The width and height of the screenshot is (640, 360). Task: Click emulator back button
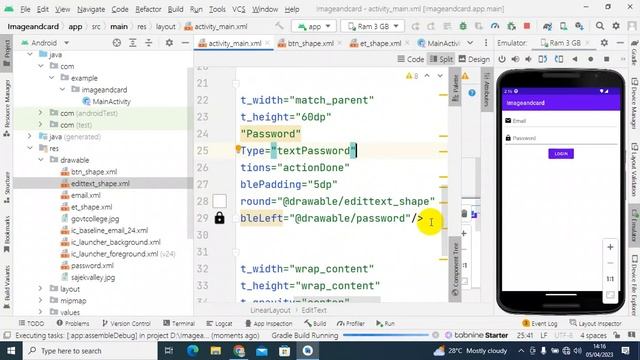point(575,59)
